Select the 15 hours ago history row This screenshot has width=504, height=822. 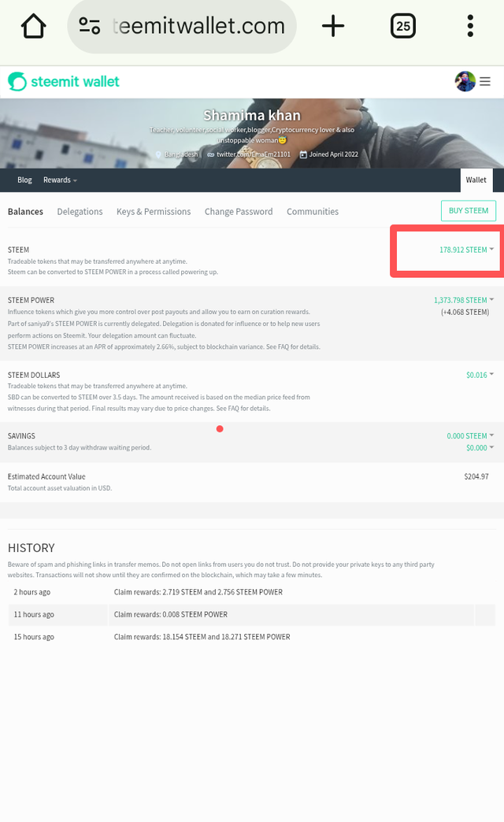pos(252,637)
